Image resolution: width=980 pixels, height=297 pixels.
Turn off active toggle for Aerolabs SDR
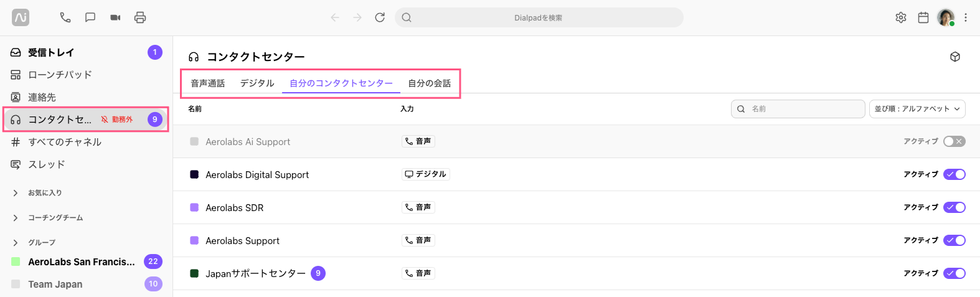click(x=954, y=207)
